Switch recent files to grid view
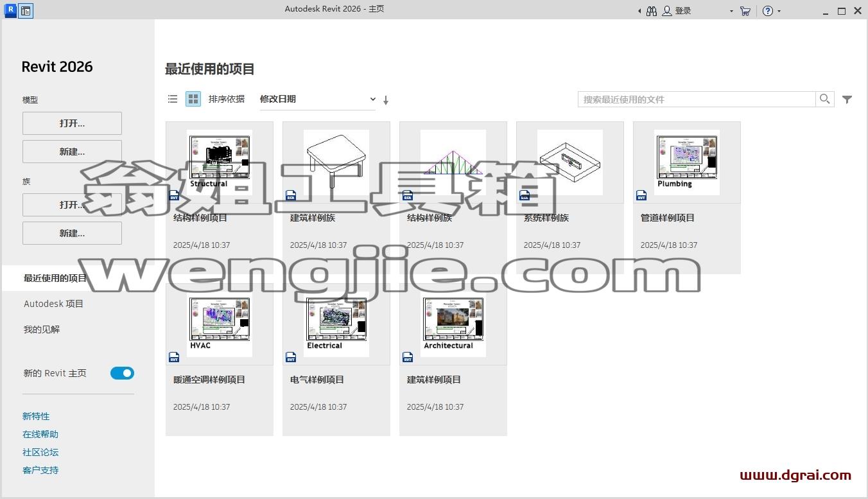The height and width of the screenshot is (499, 868). [x=193, y=99]
